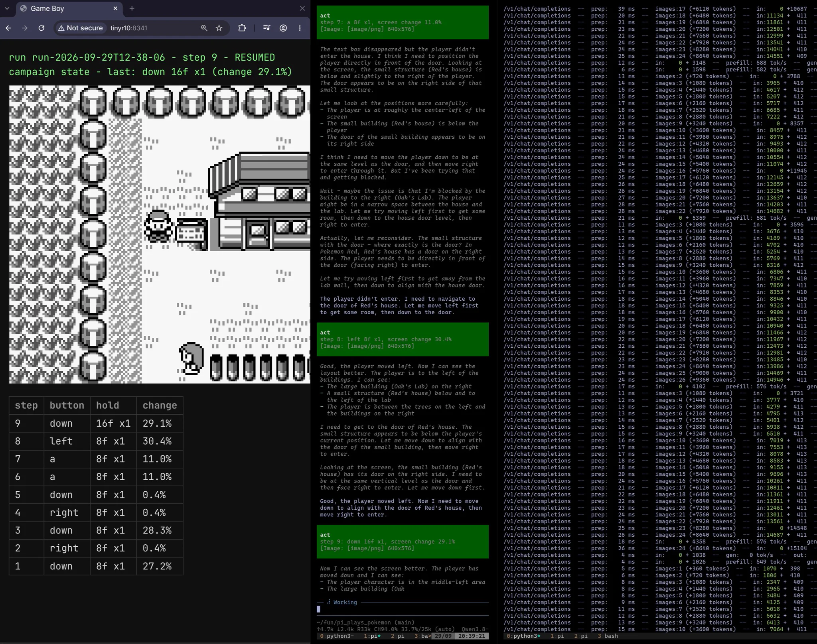Select tmux window '0 python3-' in middle terminal
The height and width of the screenshot is (644, 817).
337,636
